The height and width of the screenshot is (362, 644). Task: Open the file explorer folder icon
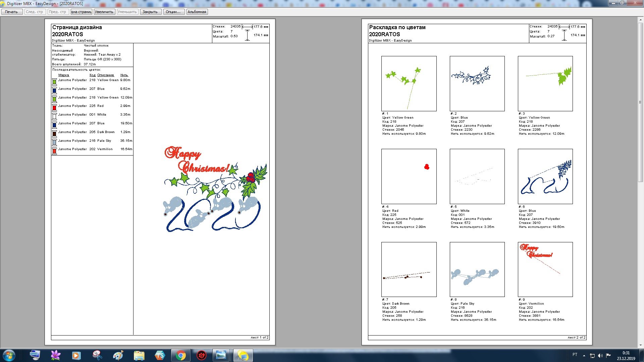139,355
